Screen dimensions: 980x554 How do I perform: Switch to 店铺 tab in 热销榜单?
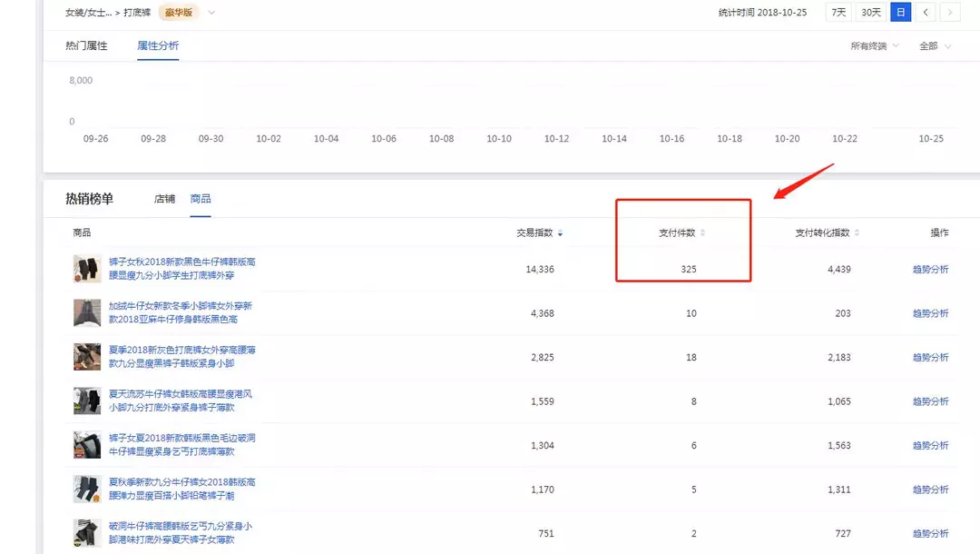point(164,199)
